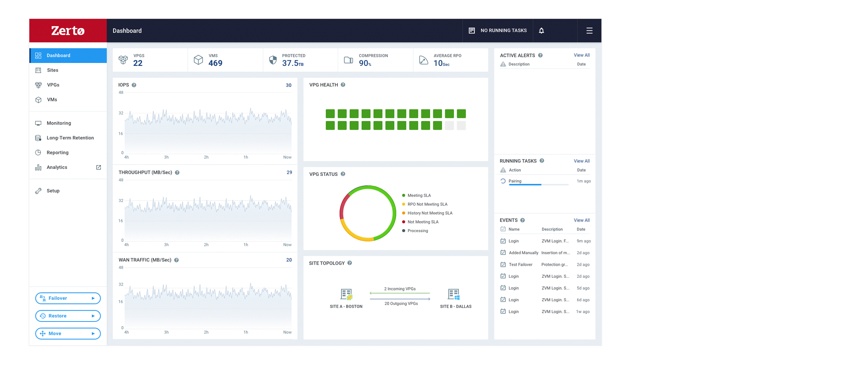Click the IOPS help question icon

[134, 85]
